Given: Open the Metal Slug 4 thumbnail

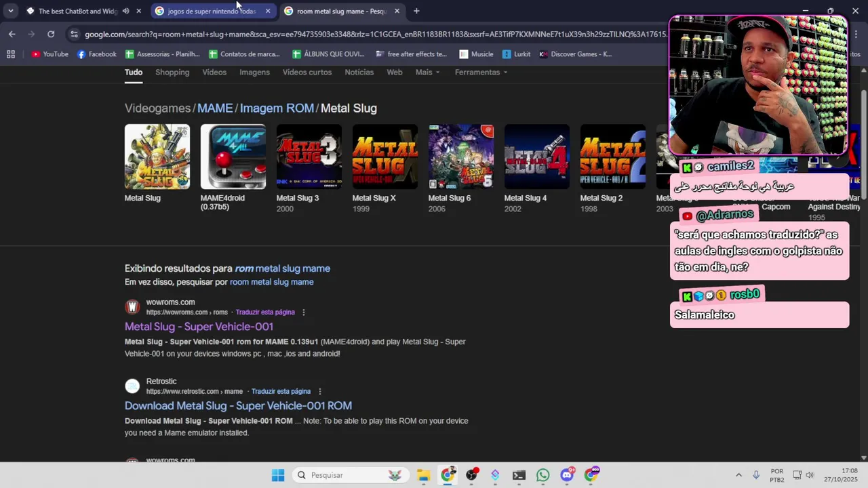Looking at the screenshot, I should click(537, 157).
